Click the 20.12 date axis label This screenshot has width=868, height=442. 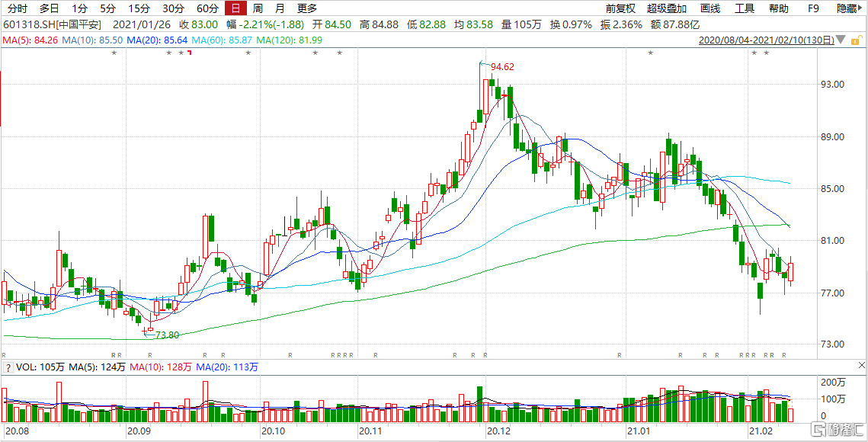[499, 430]
